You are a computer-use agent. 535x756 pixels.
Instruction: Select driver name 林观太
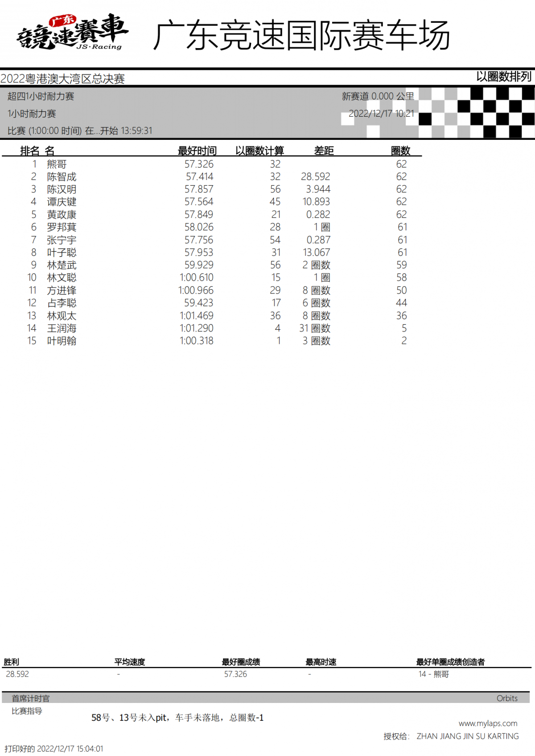62,316
